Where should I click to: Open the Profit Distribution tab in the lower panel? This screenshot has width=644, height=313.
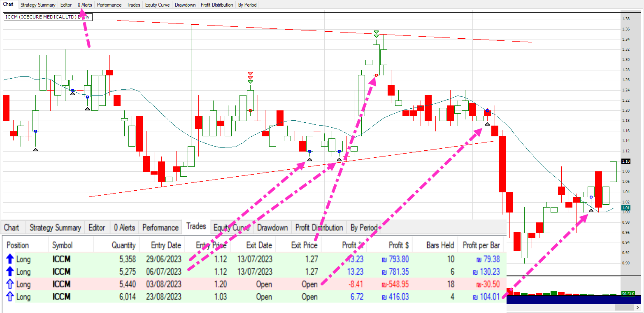319,228
